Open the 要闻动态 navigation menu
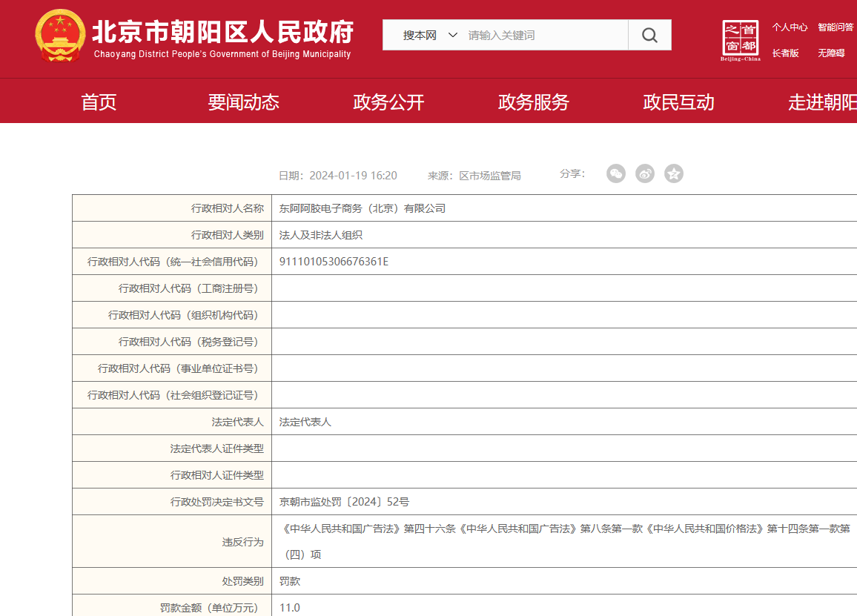 pos(245,102)
